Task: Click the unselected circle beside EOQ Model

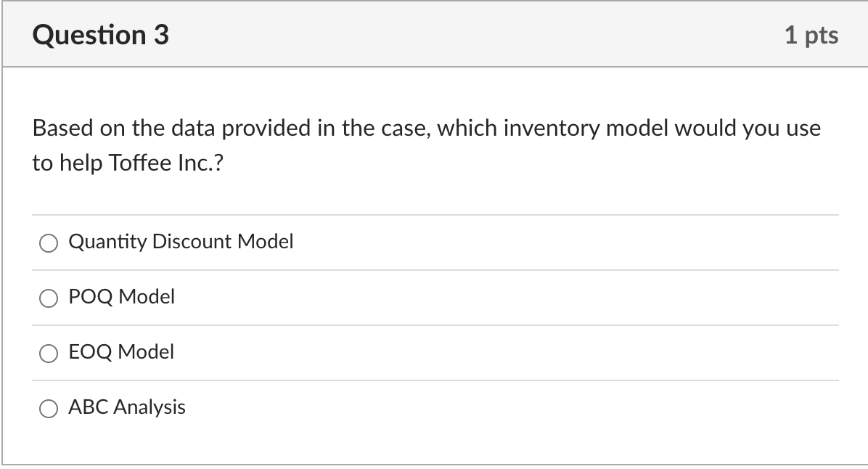Action: [49, 353]
